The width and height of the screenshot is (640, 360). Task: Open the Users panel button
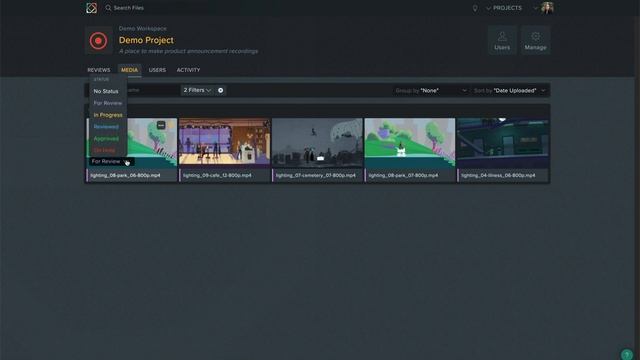pyautogui.click(x=502, y=40)
